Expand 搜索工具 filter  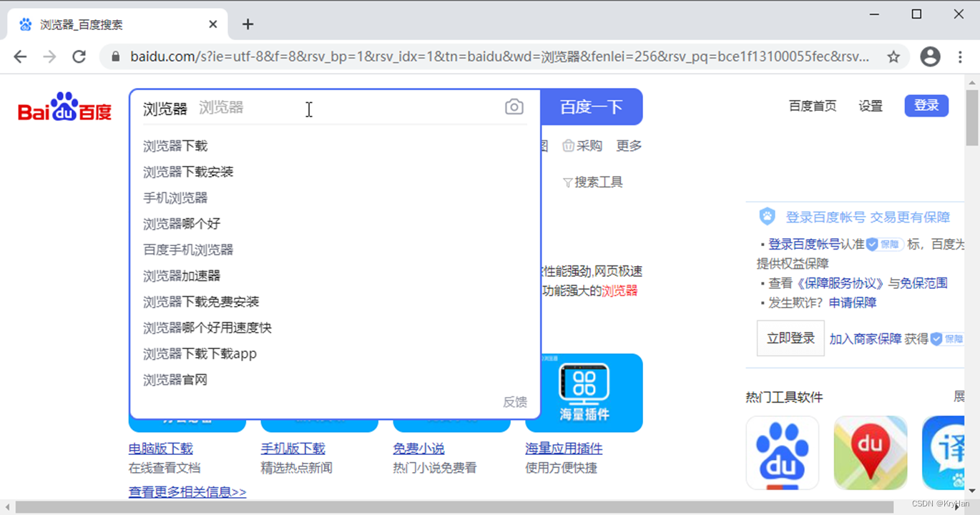[x=592, y=182]
